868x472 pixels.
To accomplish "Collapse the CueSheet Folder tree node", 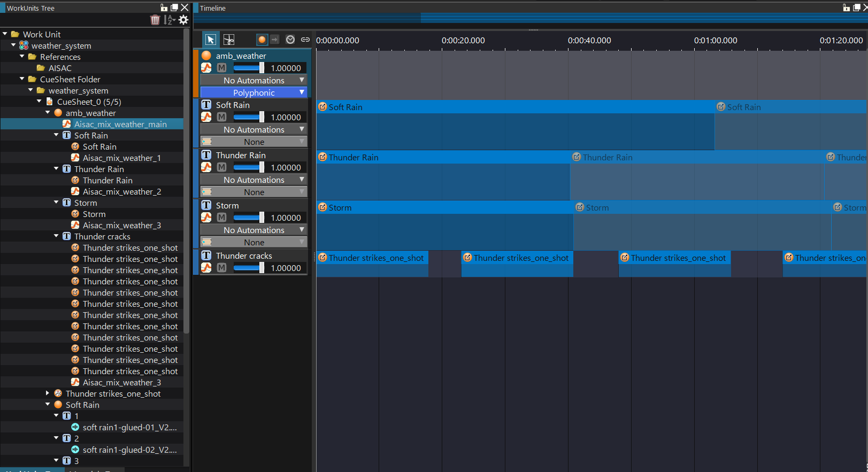I will (22, 79).
